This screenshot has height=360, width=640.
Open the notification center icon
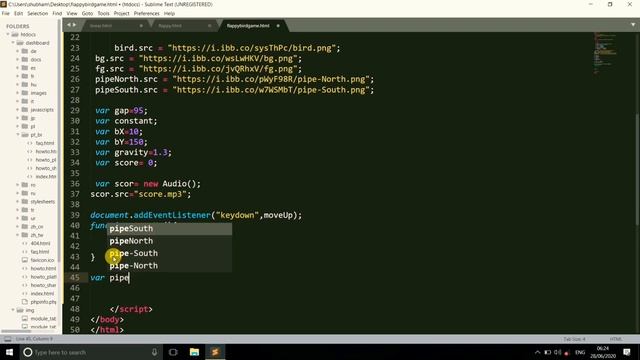coord(627,352)
